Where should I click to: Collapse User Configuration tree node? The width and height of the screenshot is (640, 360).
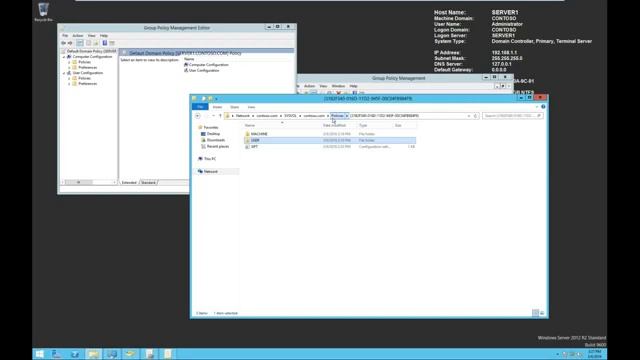pos(64,73)
